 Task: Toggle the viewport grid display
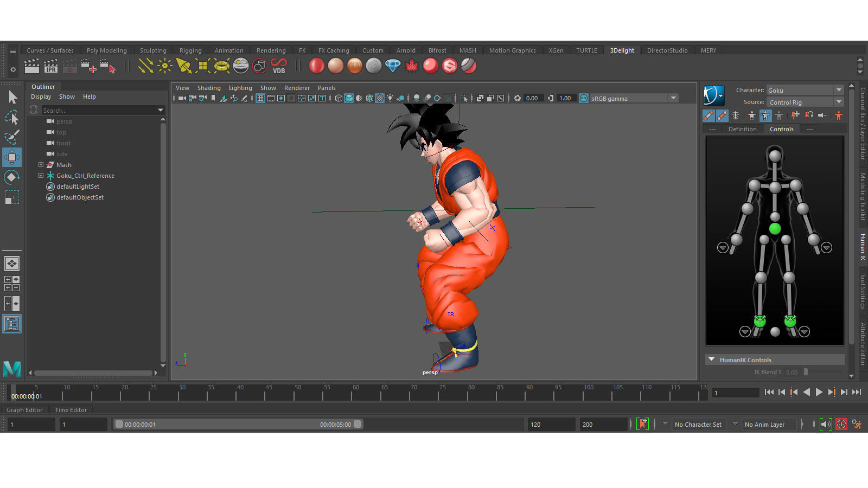coord(260,98)
